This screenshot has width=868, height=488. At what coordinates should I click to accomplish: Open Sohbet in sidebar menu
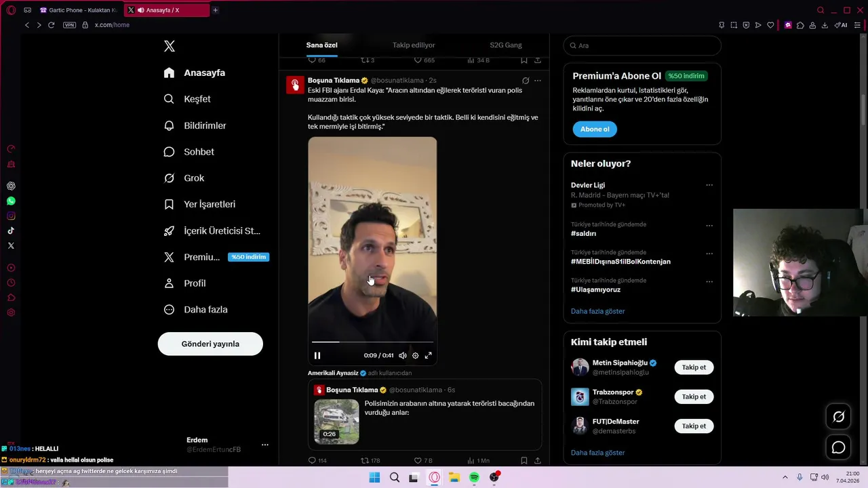(x=189, y=152)
